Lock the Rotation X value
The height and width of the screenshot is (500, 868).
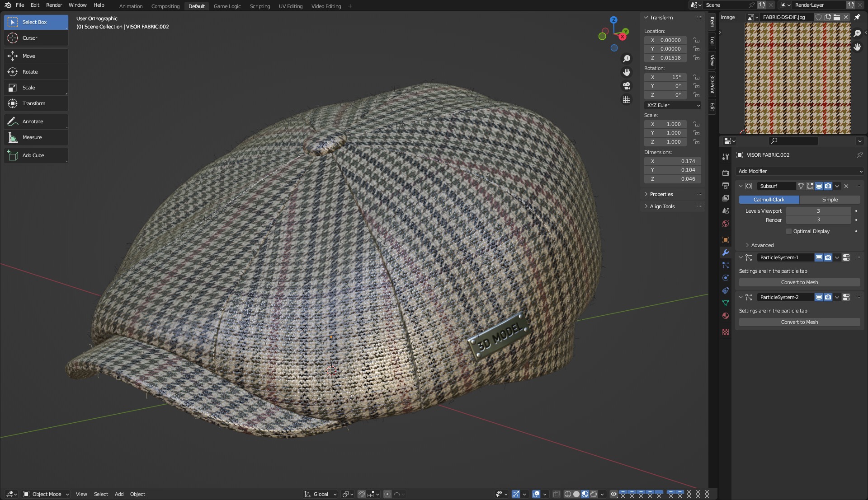[696, 77]
